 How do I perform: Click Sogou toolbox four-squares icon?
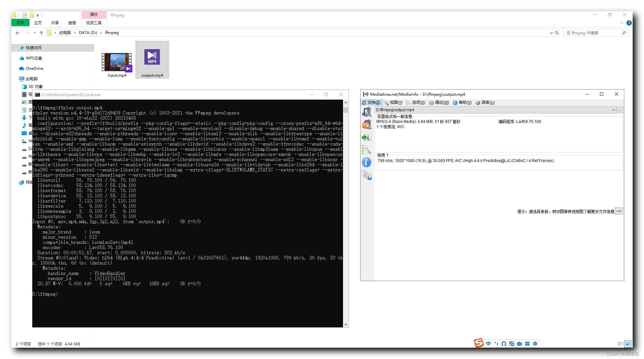pyautogui.click(x=527, y=343)
